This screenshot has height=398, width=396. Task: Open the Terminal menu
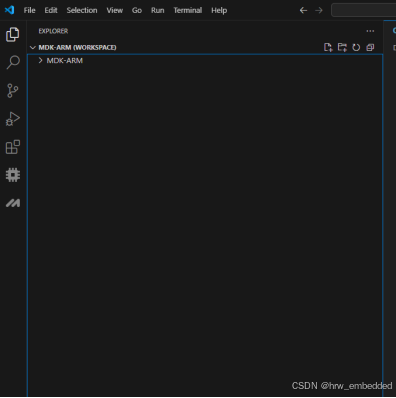(188, 10)
